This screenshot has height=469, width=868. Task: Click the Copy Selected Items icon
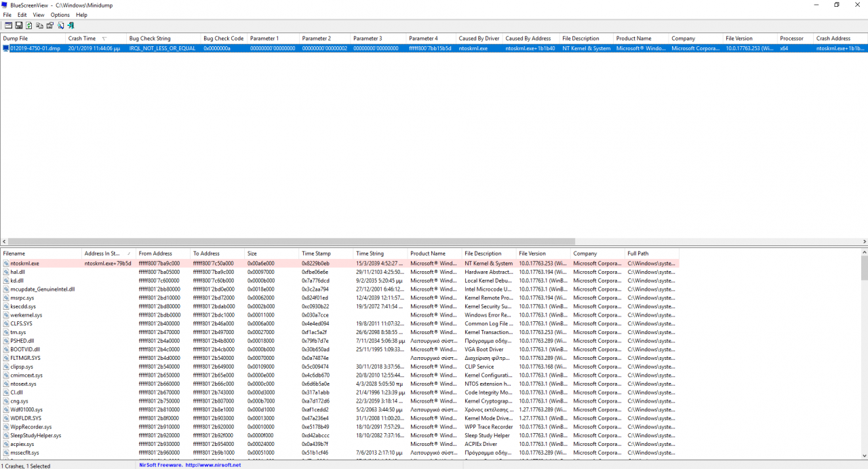pyautogui.click(x=39, y=25)
